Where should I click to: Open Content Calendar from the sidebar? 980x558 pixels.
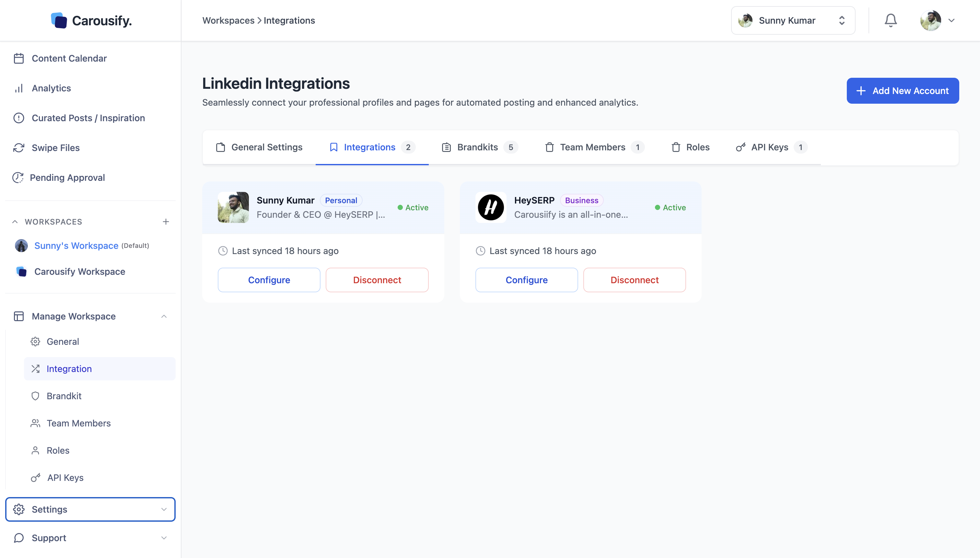tap(69, 58)
